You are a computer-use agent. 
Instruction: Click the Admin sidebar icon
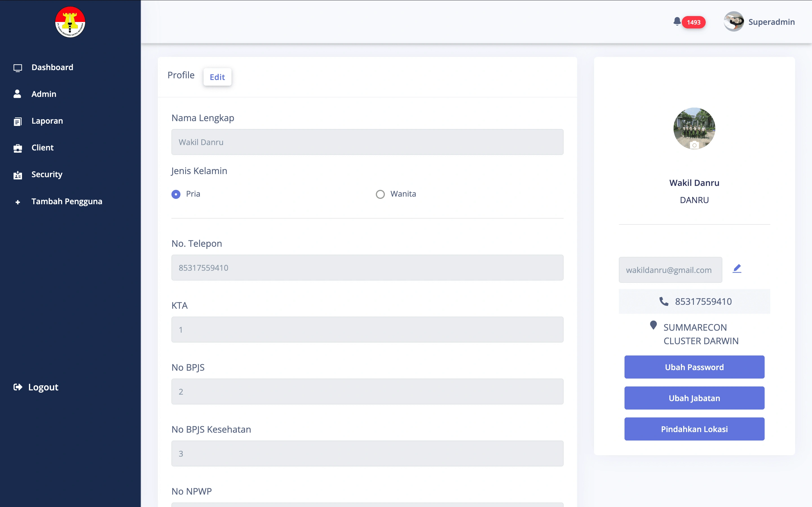(x=17, y=94)
